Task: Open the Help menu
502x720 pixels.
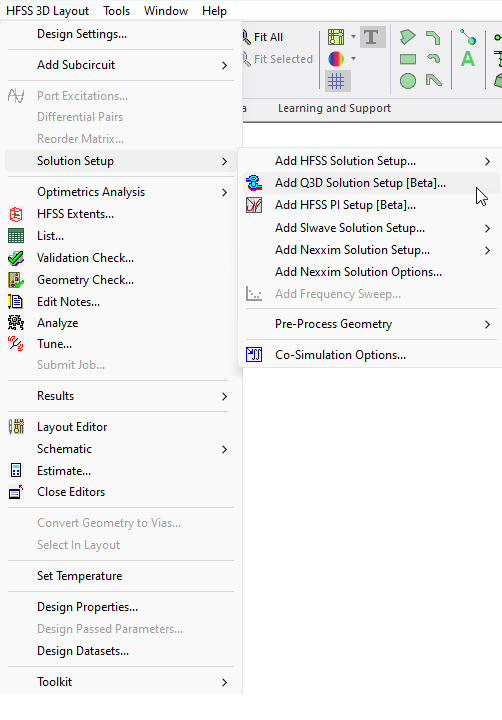Action: (x=214, y=11)
